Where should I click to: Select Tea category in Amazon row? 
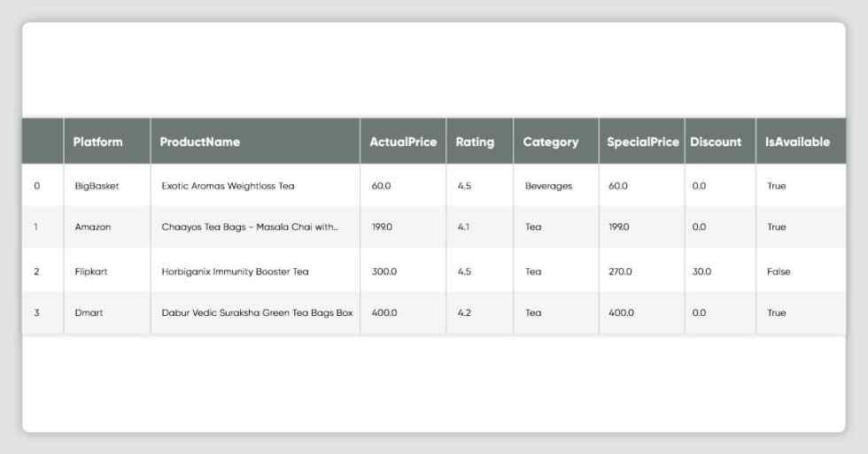(533, 227)
